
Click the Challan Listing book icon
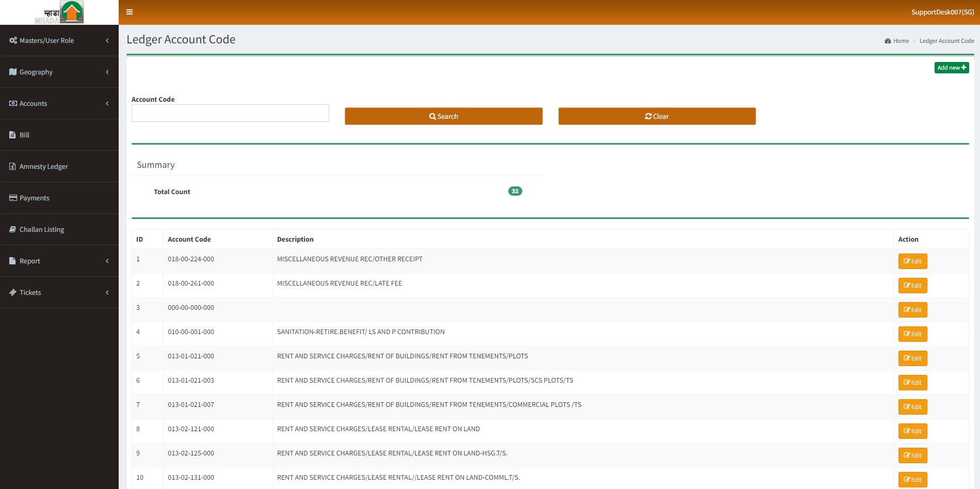point(12,229)
